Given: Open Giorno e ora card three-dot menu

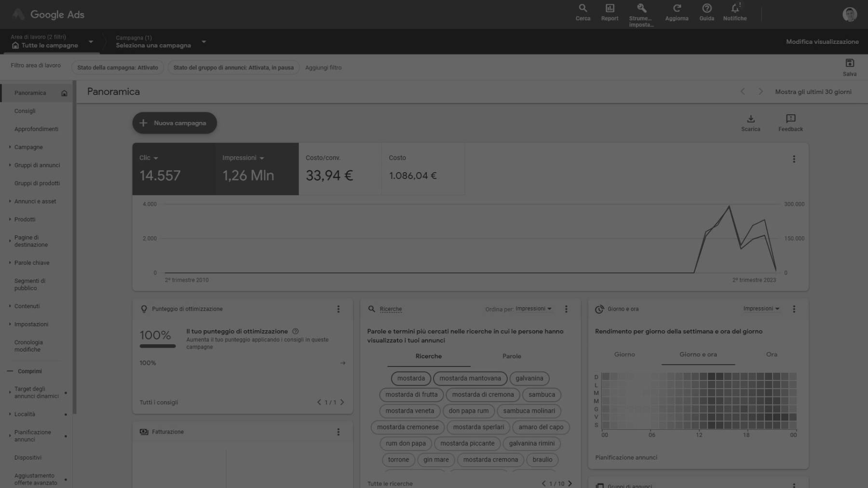Looking at the screenshot, I should click(794, 309).
